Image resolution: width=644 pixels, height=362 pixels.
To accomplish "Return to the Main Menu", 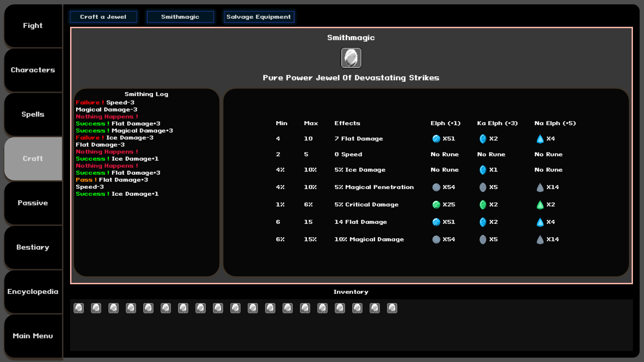I will click(x=33, y=336).
